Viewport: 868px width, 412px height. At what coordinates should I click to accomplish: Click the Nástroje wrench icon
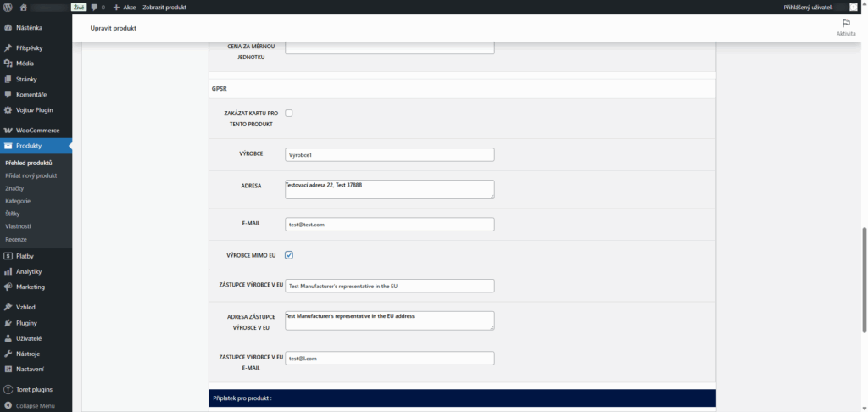tap(8, 354)
